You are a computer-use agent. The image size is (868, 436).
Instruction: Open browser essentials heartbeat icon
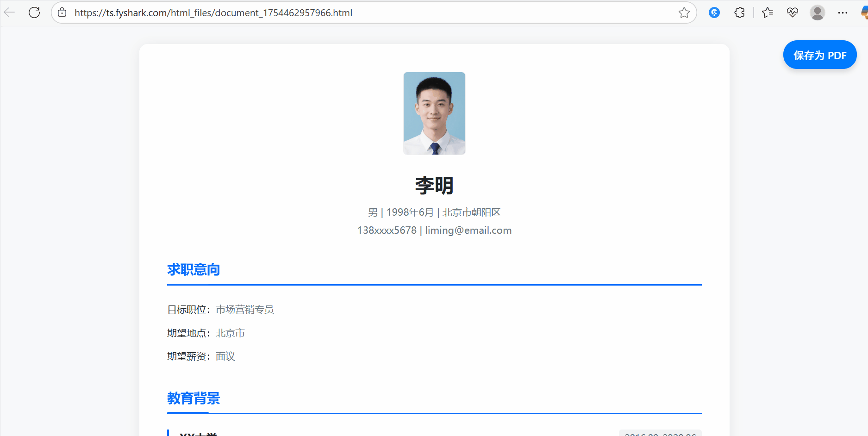pyautogui.click(x=793, y=12)
